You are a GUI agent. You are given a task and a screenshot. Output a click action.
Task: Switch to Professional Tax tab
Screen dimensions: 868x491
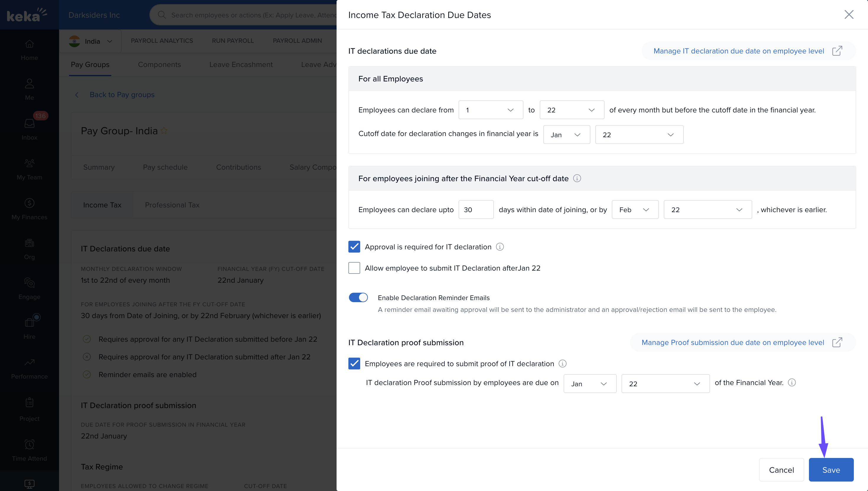tap(172, 205)
